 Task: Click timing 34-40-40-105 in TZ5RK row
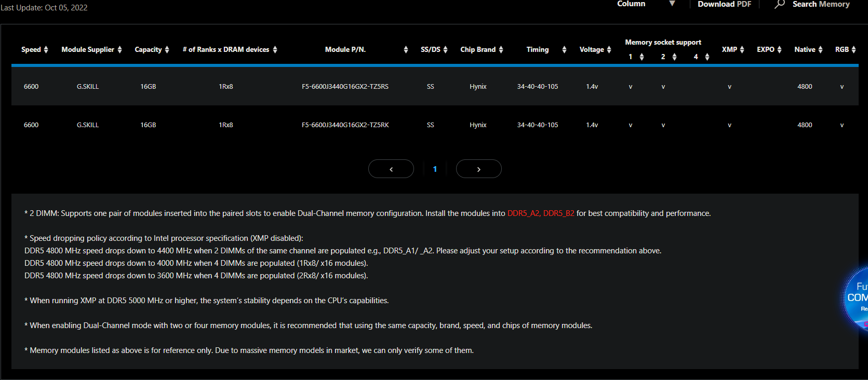pyautogui.click(x=538, y=125)
